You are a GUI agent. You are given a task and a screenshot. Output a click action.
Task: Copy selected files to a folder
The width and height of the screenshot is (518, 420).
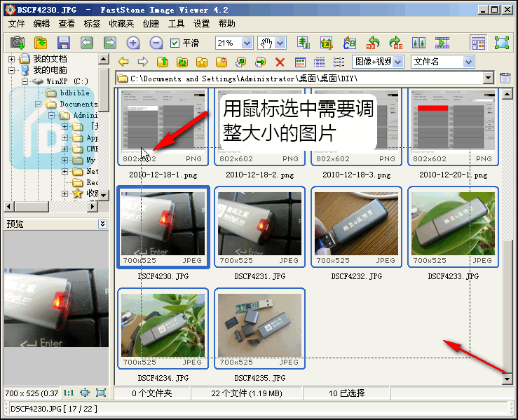(x=241, y=62)
